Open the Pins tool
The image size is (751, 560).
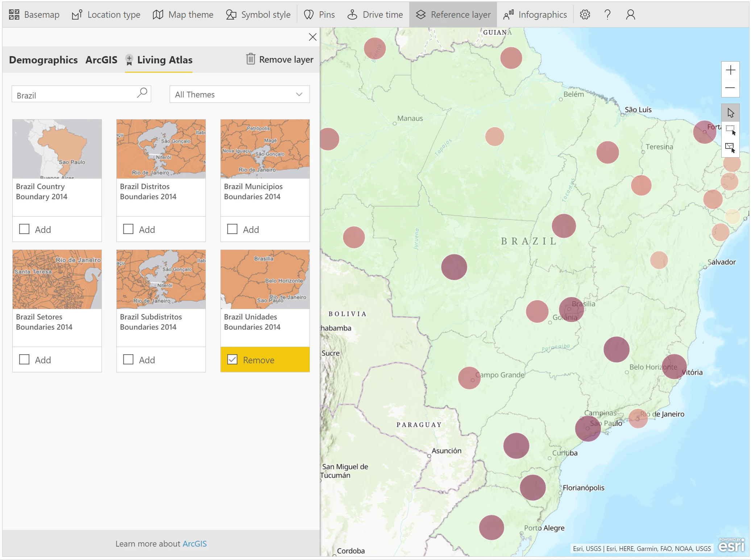point(319,14)
